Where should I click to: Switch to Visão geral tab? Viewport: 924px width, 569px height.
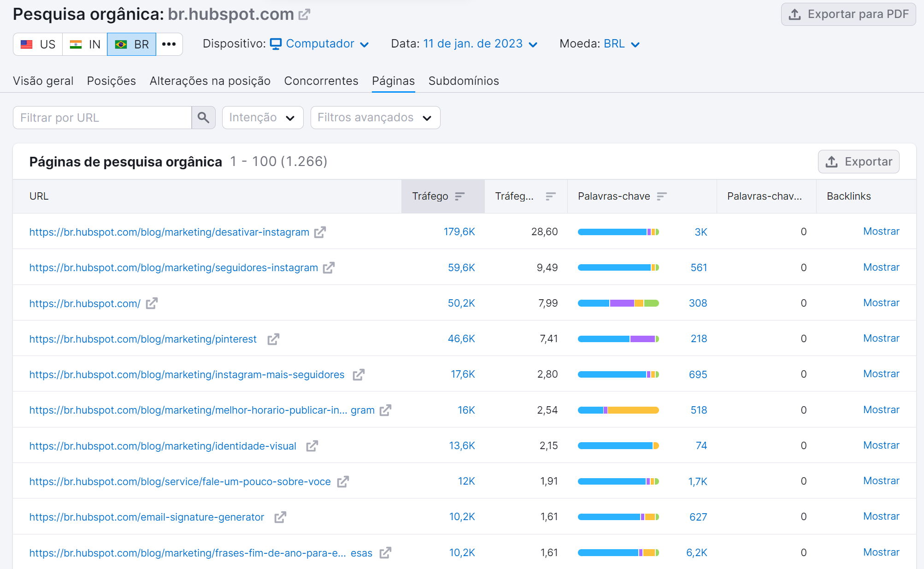click(x=43, y=81)
